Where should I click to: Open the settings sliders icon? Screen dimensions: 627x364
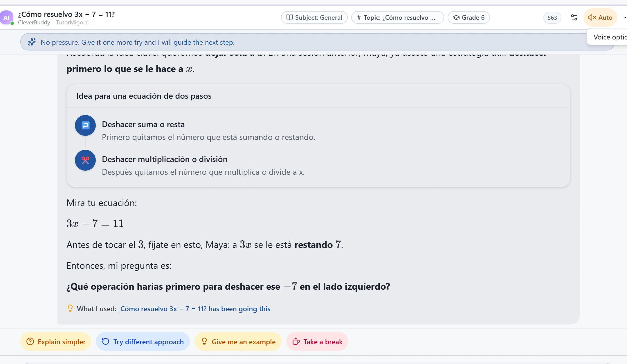(574, 17)
